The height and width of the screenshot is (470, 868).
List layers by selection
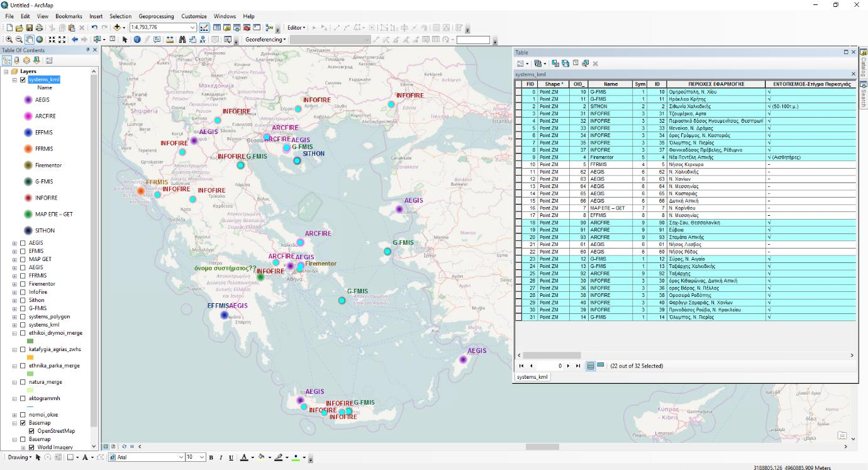[36, 60]
